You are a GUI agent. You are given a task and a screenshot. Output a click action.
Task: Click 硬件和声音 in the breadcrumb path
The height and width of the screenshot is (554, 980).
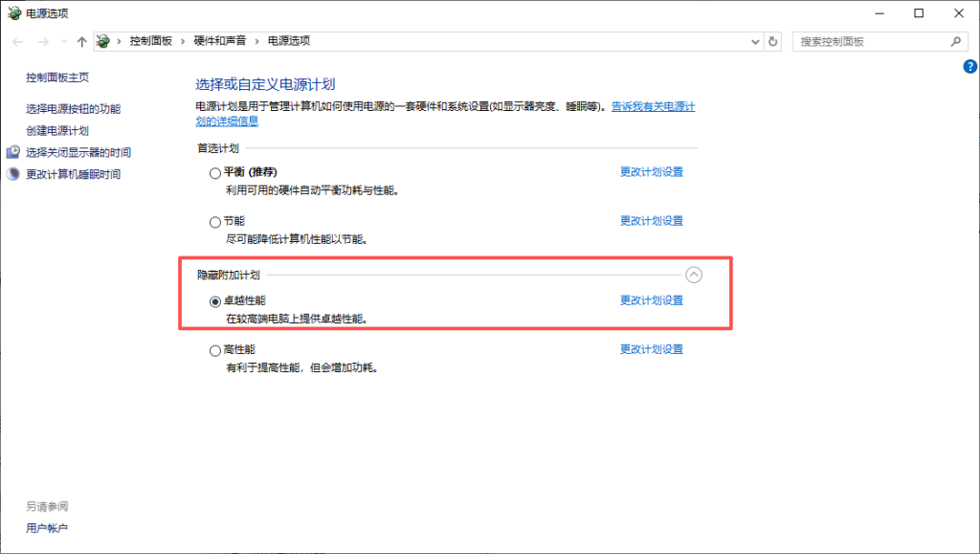coord(219,41)
